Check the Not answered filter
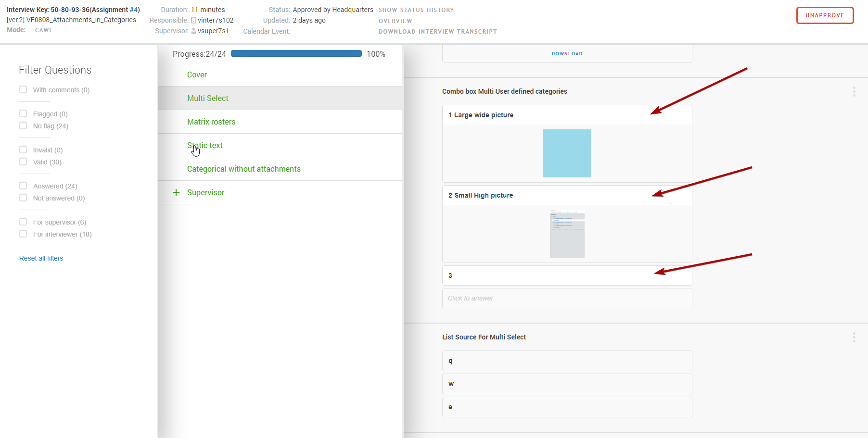This screenshot has height=438, width=868. click(x=23, y=198)
